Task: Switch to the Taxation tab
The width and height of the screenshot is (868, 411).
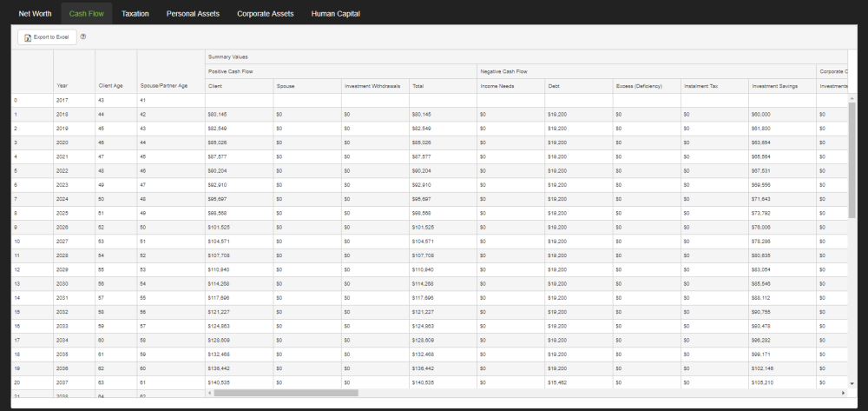Action: coord(135,14)
